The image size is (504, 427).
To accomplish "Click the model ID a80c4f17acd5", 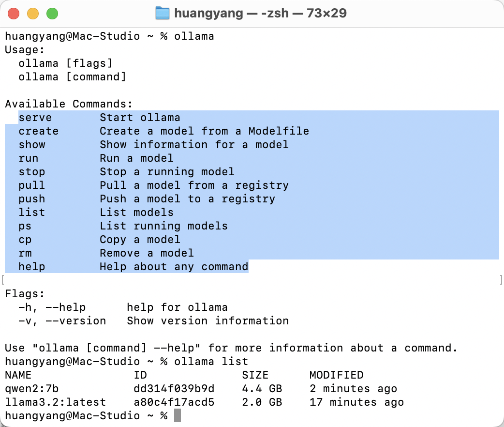I will [174, 402].
